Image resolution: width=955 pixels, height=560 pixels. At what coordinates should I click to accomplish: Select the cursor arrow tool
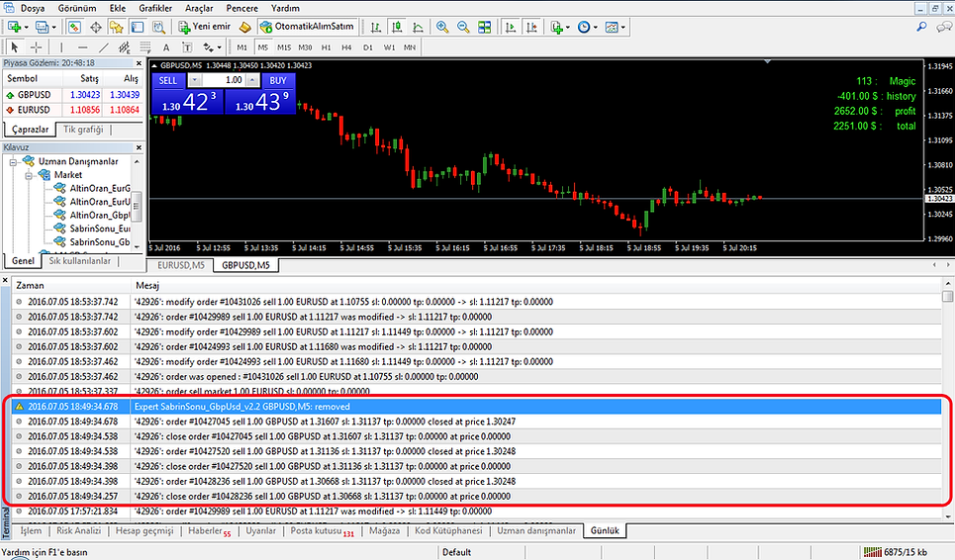pos(15,47)
